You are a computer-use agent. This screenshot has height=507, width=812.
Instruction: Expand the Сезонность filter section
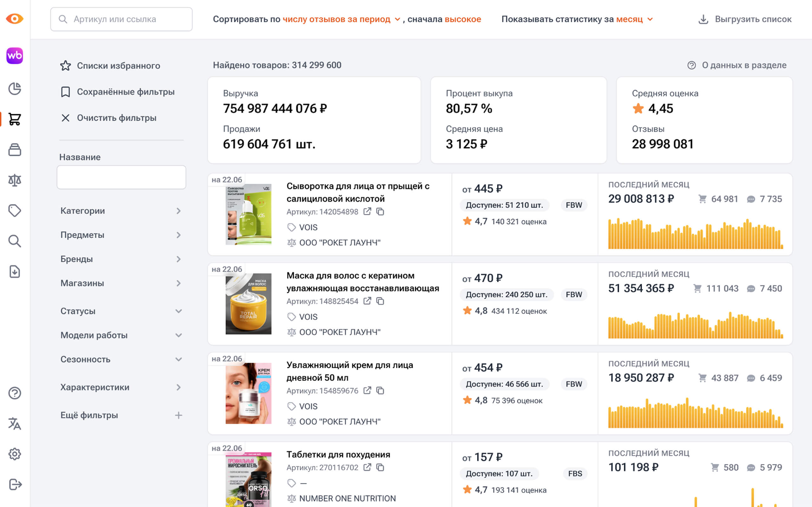[121, 359]
